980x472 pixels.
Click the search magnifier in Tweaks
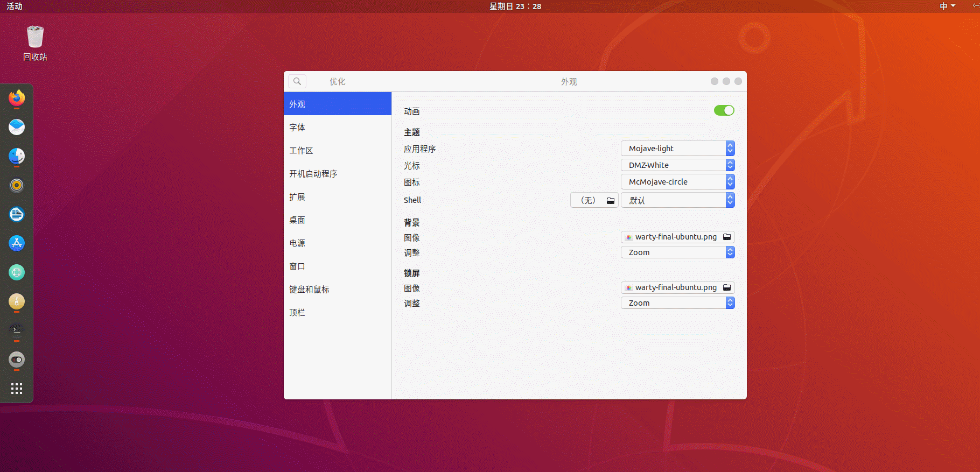point(297,81)
